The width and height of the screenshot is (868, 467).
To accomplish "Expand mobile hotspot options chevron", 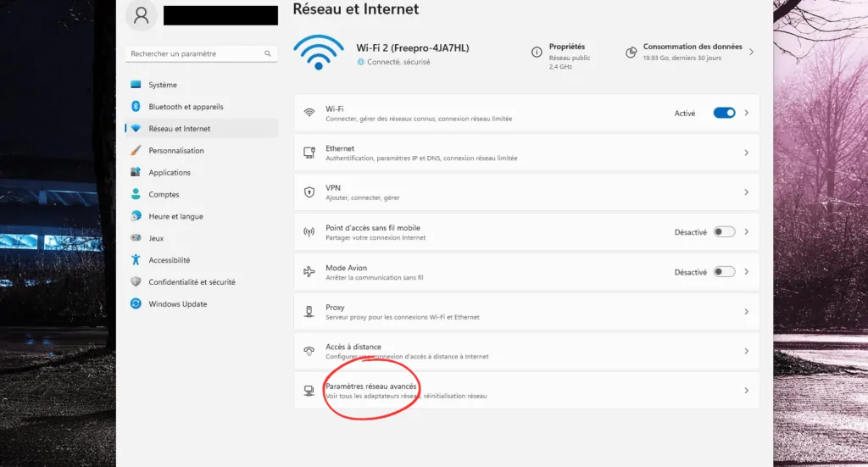I will point(746,232).
